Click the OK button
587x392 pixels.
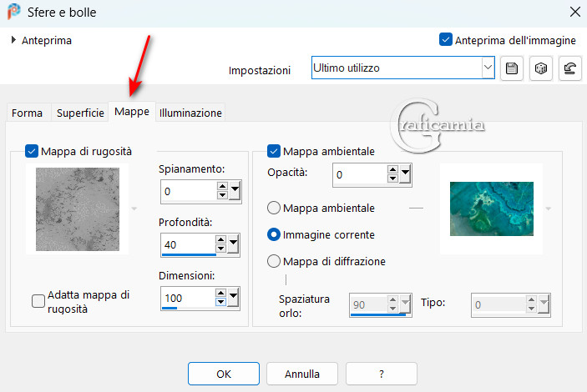point(224,374)
